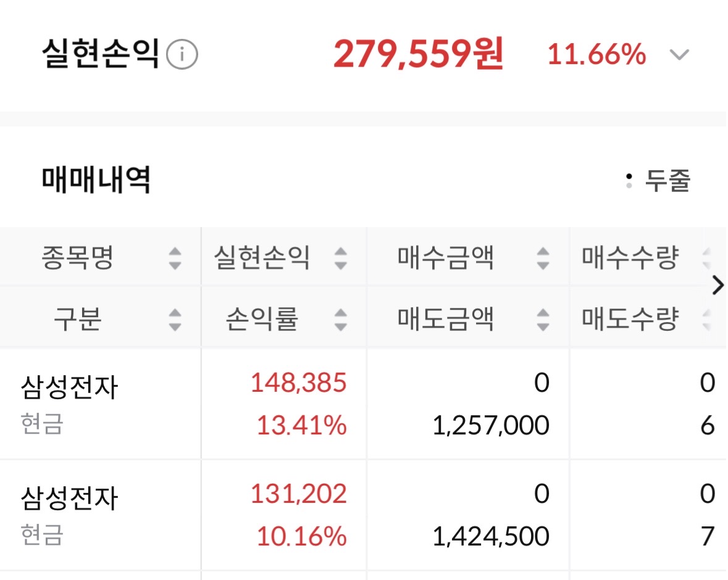728x580 pixels.
Task: Click the info icon next to 실현손익
Action: pos(182,56)
